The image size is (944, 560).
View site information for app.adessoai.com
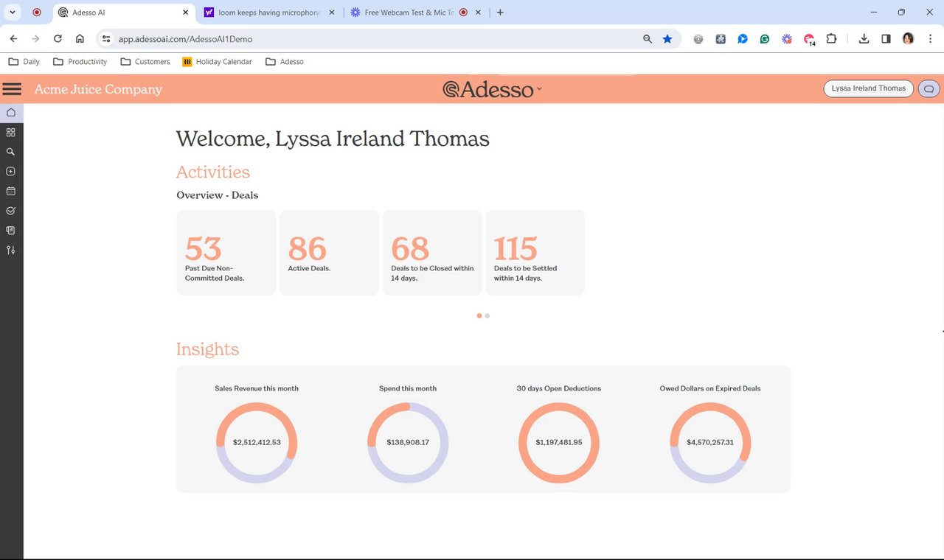click(x=106, y=38)
